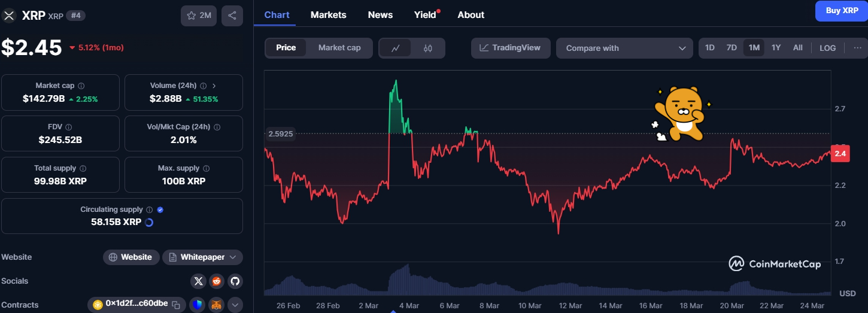The width and height of the screenshot is (868, 313).
Task: Open the Compare with dropdown
Action: (624, 48)
